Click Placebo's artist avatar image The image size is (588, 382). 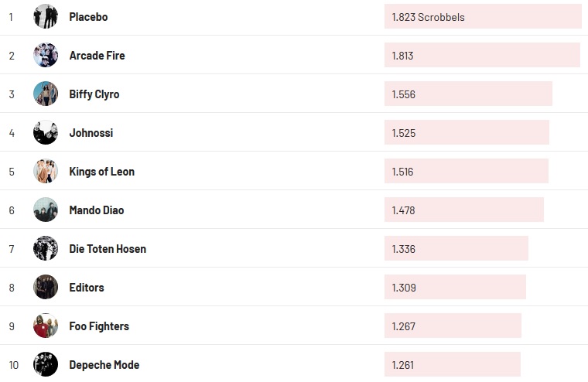click(46, 16)
